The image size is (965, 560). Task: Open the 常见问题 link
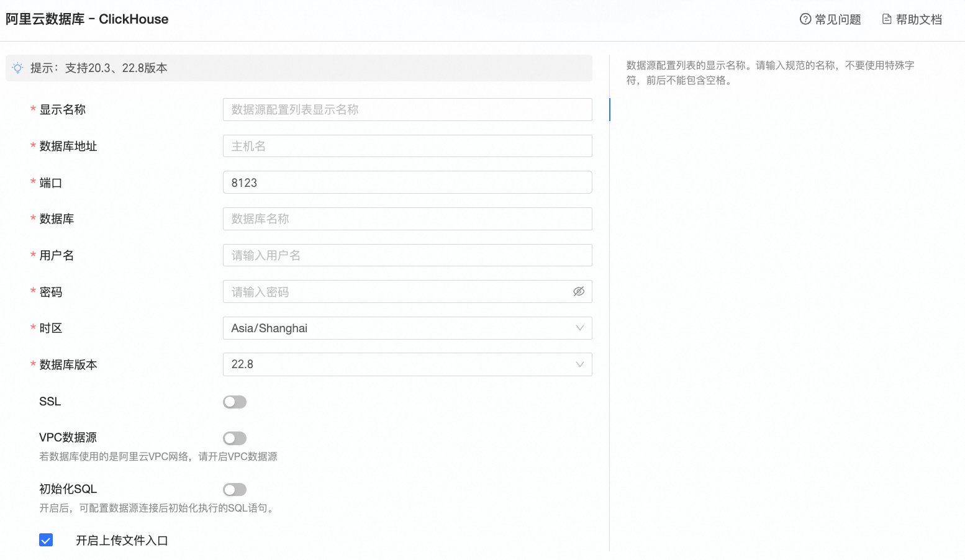830,19
